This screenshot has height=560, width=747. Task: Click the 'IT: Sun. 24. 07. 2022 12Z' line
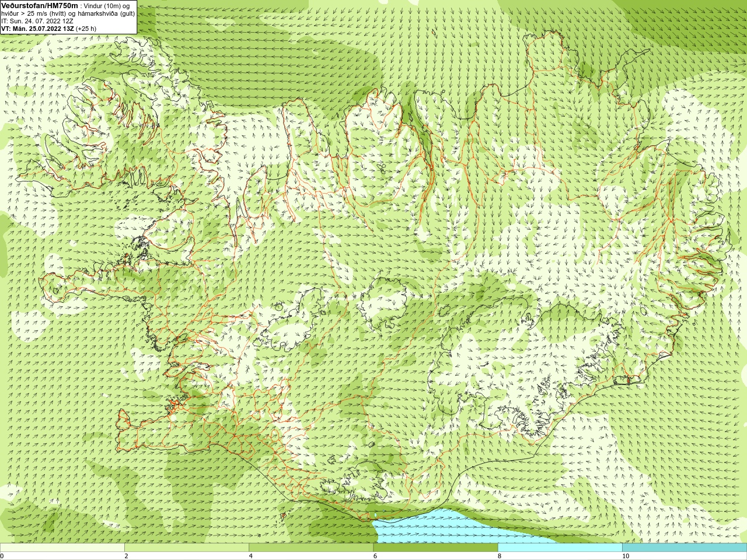(x=37, y=21)
